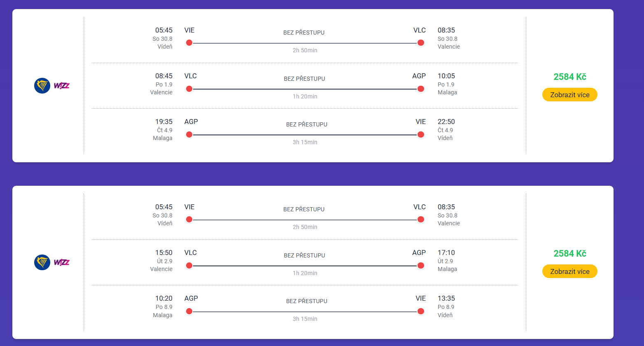Select the AGP to VIE 10:20 flight segment

point(305,308)
